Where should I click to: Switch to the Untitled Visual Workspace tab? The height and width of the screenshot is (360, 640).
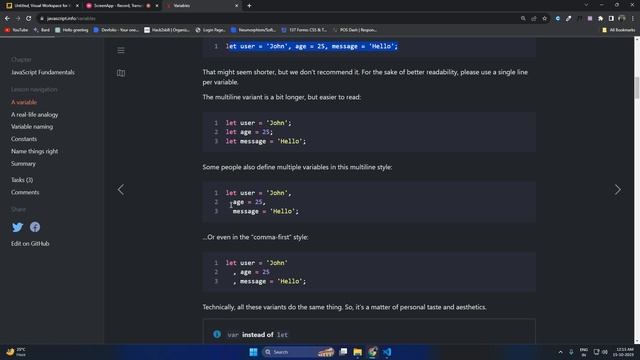tap(42, 6)
